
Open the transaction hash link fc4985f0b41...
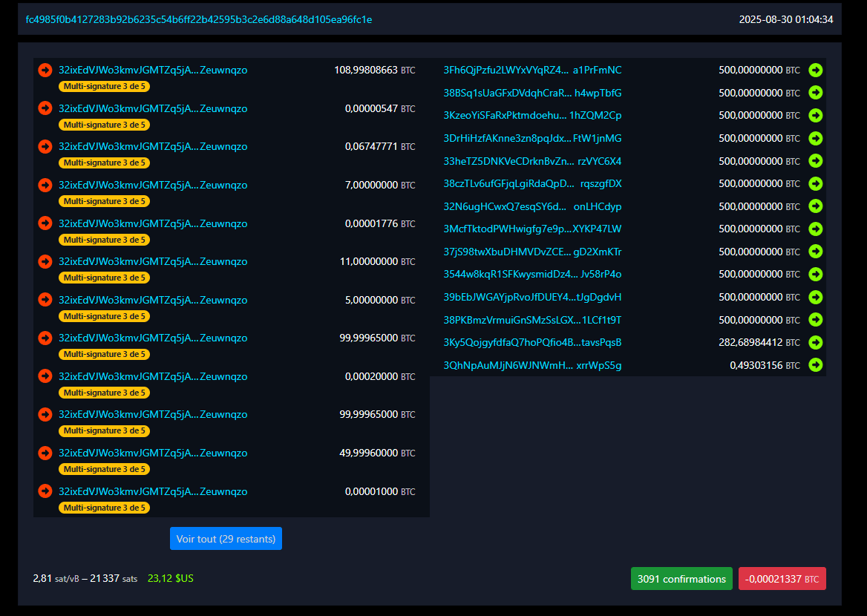(x=199, y=19)
